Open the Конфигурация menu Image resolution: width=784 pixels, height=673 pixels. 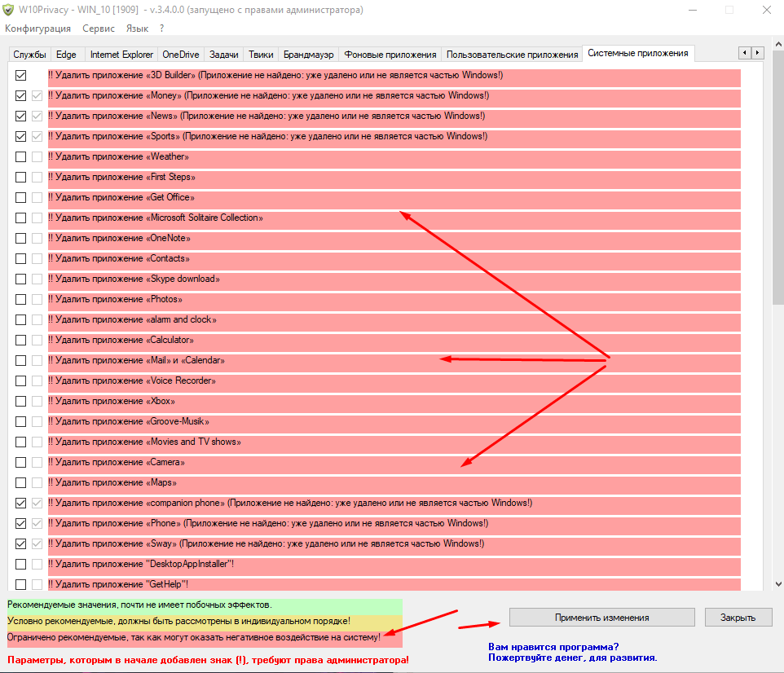click(x=38, y=29)
